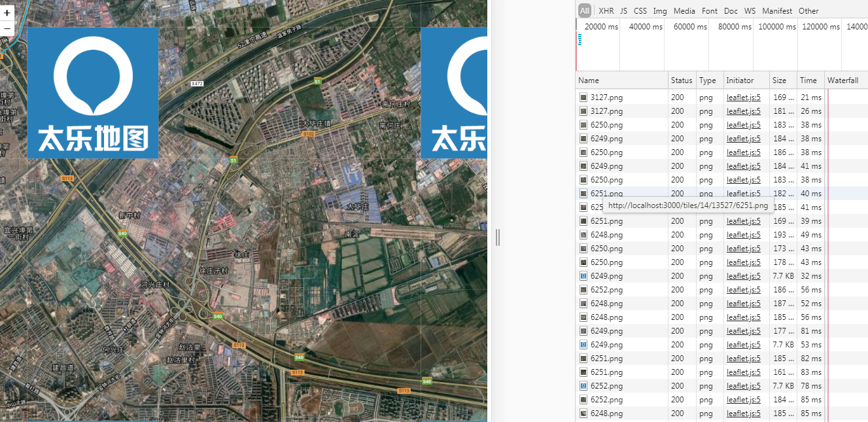Click the 100000 ms timeline marker

coord(777,27)
